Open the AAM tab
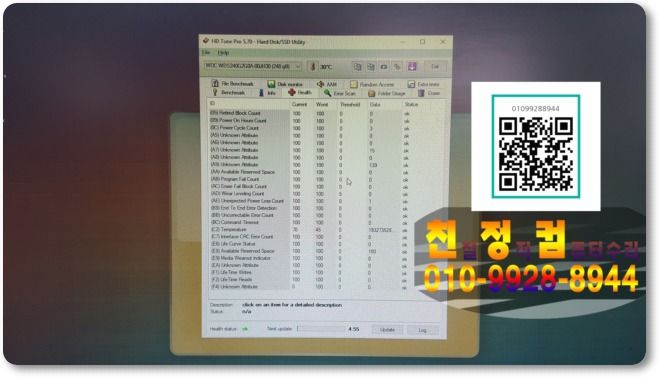The image size is (660, 379). pyautogui.click(x=327, y=84)
